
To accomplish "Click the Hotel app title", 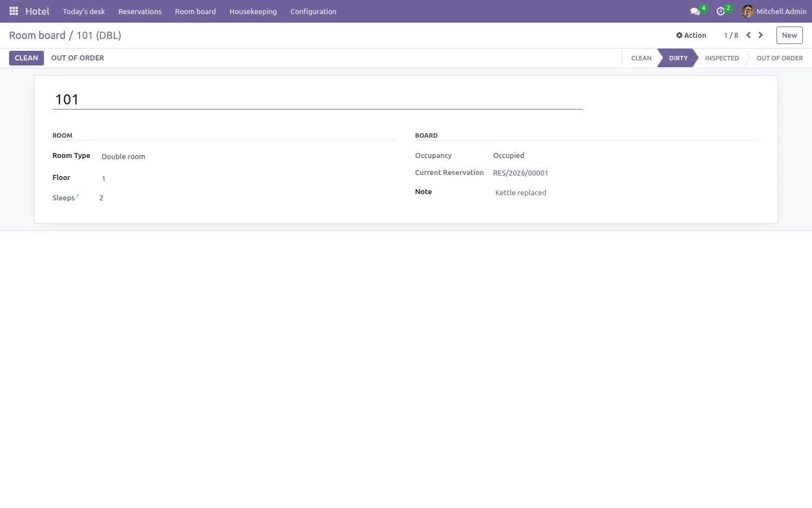I will [x=37, y=11].
